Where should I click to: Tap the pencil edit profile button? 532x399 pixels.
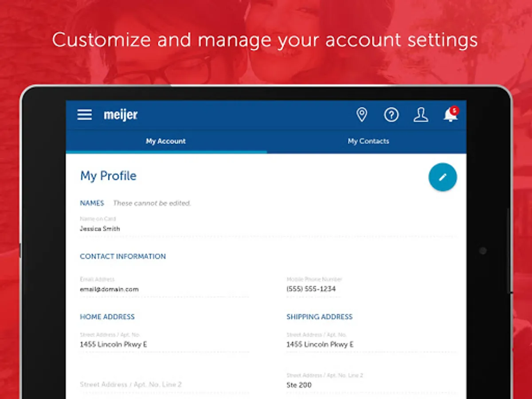[442, 177]
